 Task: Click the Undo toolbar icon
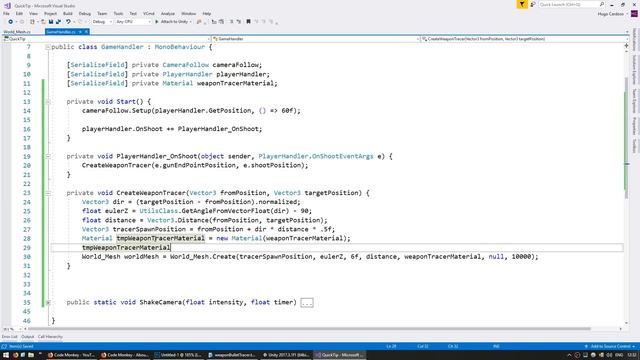click(x=68, y=22)
